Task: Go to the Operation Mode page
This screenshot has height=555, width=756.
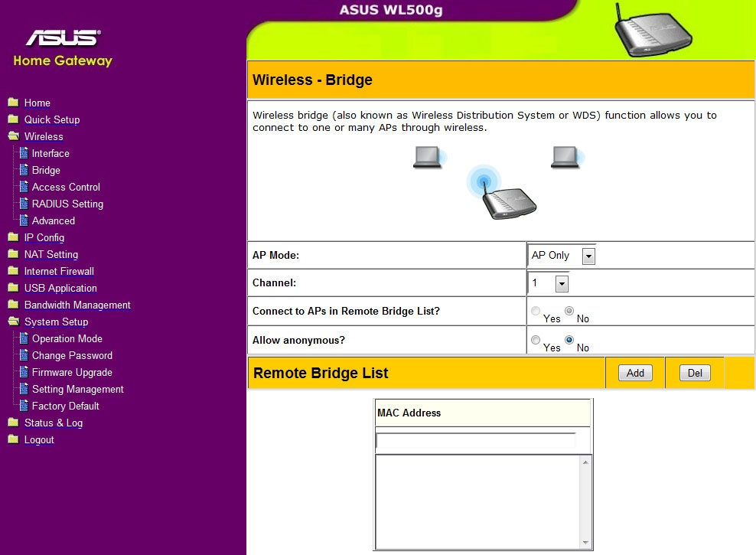Action: pyautogui.click(x=67, y=338)
